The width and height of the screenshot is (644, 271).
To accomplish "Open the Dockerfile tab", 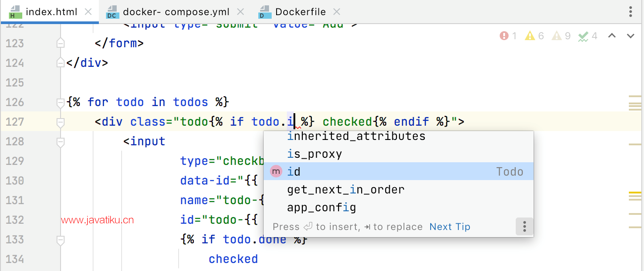I will [301, 12].
